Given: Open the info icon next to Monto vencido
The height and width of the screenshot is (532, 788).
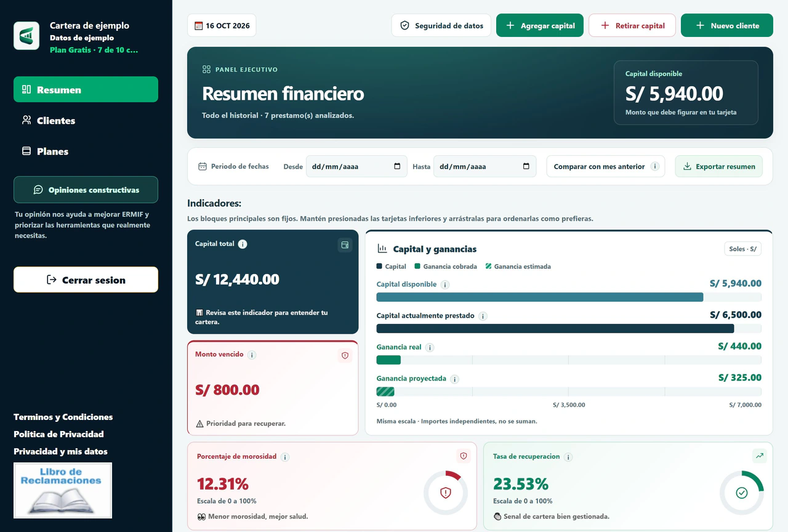Looking at the screenshot, I should click(252, 355).
